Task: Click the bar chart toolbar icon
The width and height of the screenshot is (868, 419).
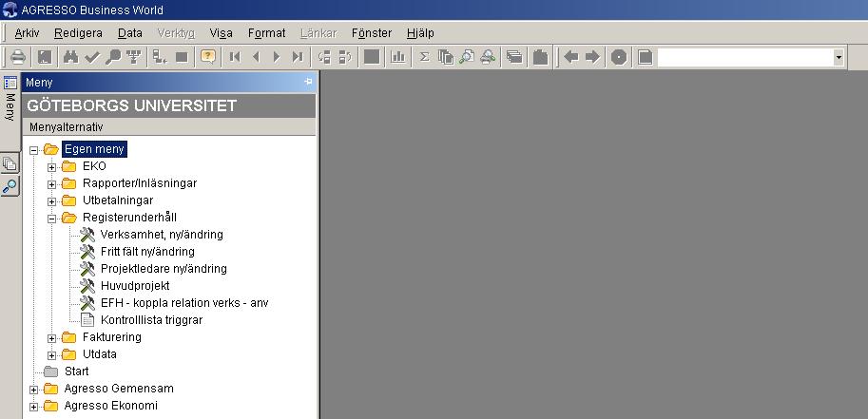Action: [398, 57]
